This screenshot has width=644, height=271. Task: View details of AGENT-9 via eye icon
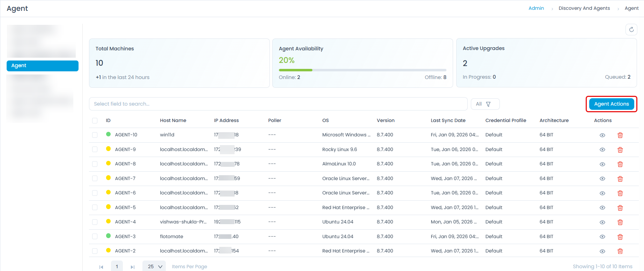(x=602, y=150)
